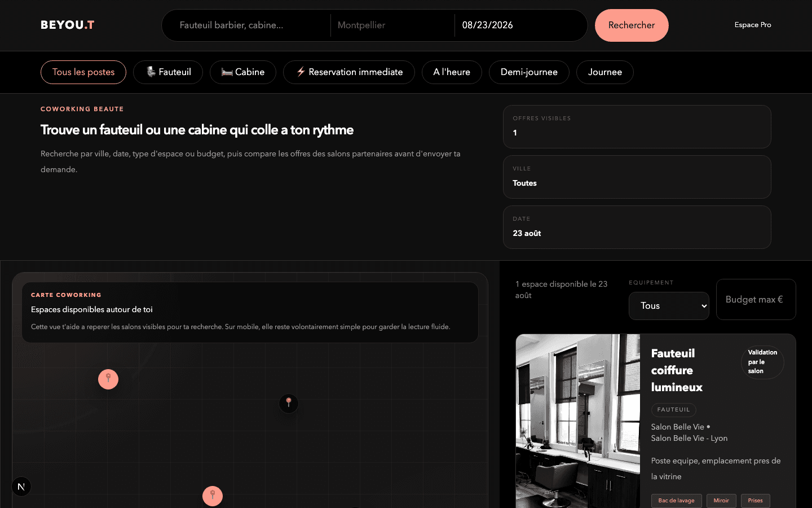Select the Journee filter chip

click(605, 72)
